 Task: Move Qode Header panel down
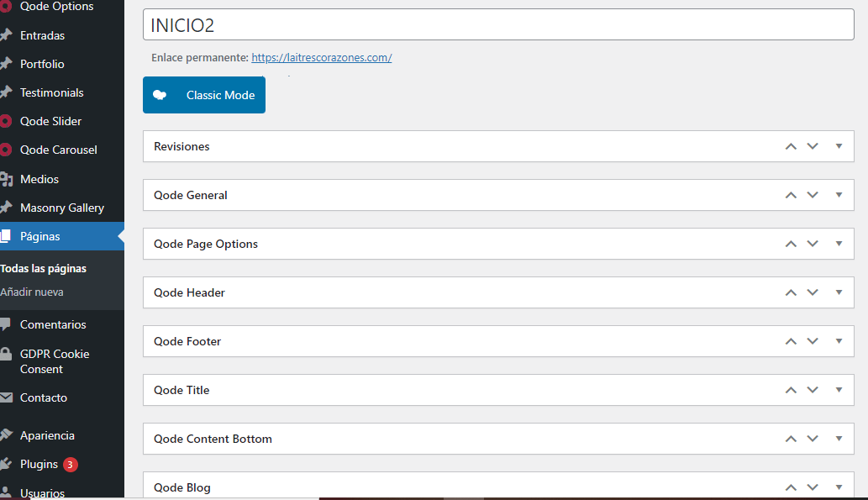(x=813, y=293)
